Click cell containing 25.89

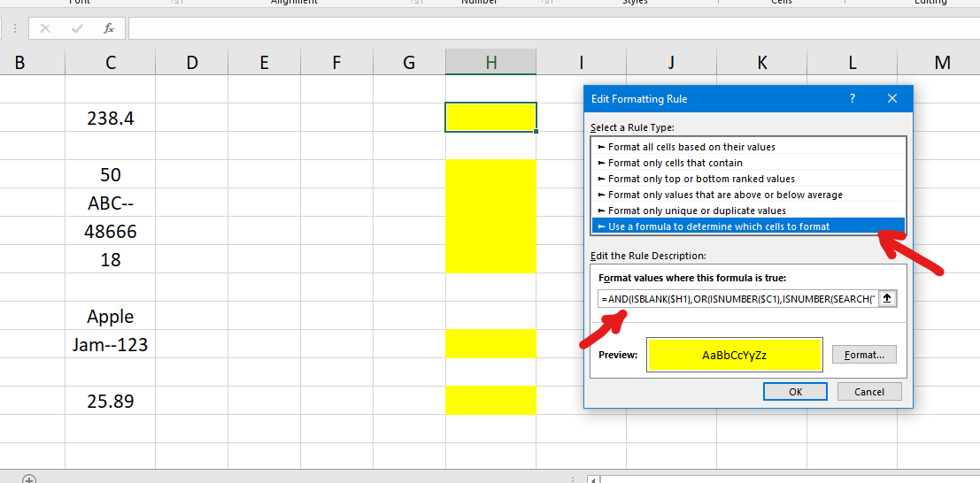pos(110,401)
